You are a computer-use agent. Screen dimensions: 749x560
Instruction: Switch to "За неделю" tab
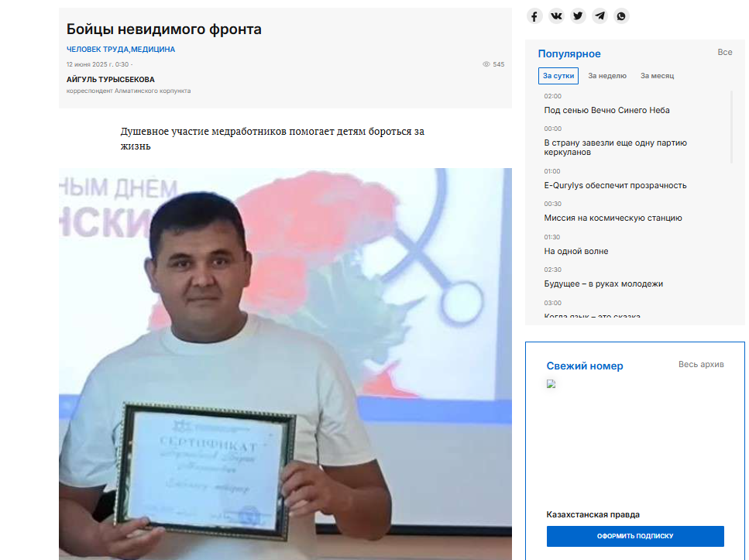[607, 76]
